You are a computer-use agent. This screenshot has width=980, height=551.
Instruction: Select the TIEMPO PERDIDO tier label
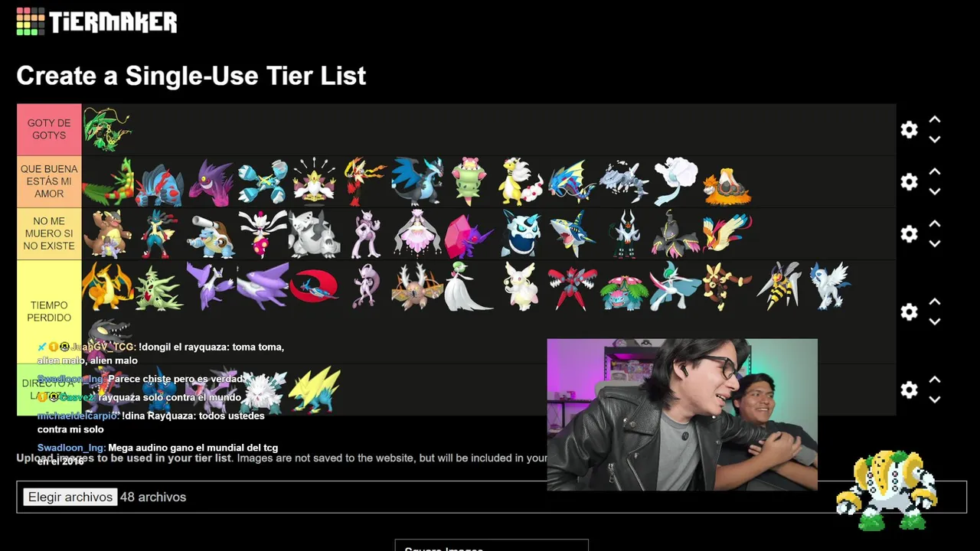[x=49, y=311]
